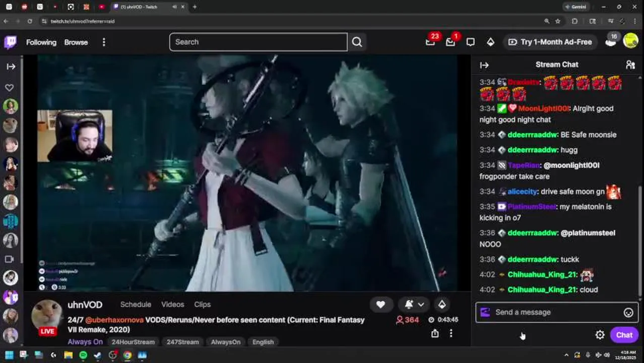644x363 pixels.
Task: Expand the left sidebar with arrow icon
Action: click(x=11, y=67)
